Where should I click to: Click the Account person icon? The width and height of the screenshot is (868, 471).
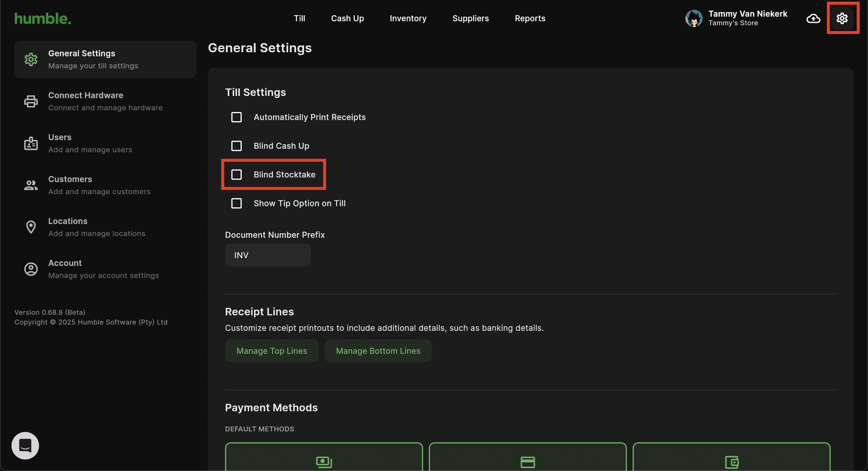pyautogui.click(x=31, y=269)
